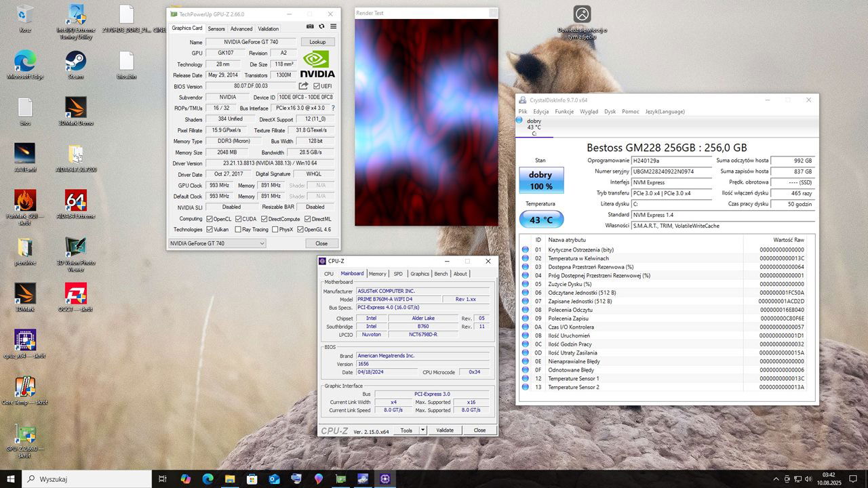
Task: Toggle the OpenCL checkbox
Action: tap(209, 219)
